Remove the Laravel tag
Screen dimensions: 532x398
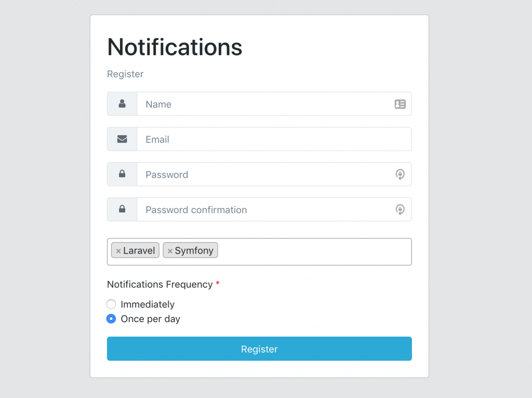(x=118, y=251)
